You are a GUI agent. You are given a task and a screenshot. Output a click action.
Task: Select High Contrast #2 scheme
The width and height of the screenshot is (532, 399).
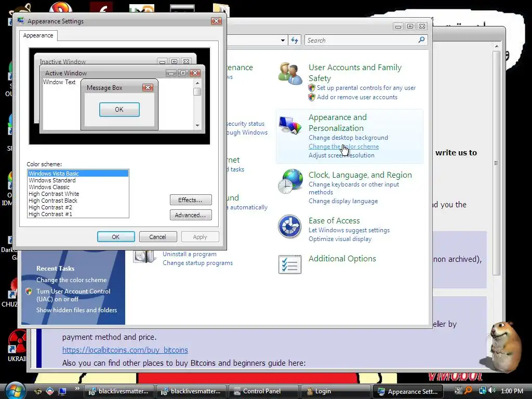50,207
